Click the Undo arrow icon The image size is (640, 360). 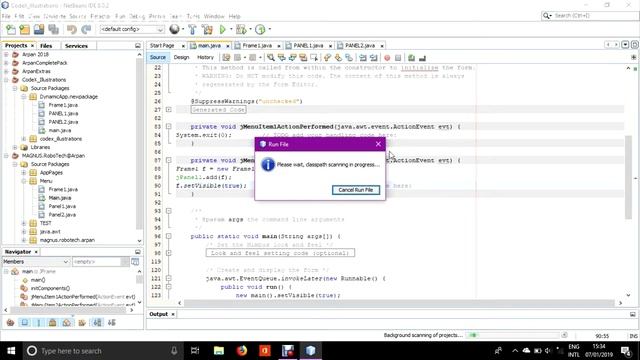(x=71, y=29)
